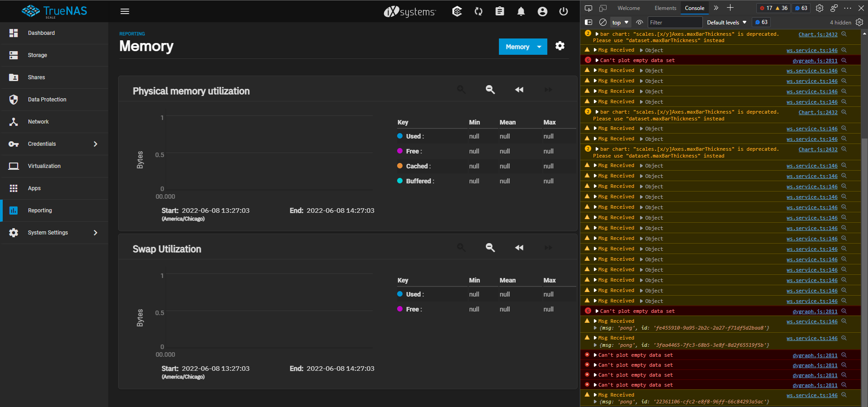Click the cyan Buffered legend swatch
The width and height of the screenshot is (868, 407).
400,181
